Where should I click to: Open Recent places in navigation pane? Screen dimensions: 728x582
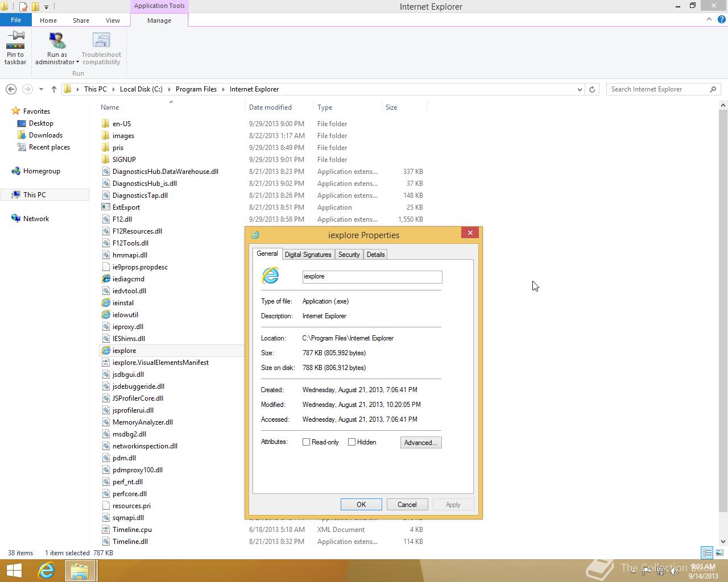click(49, 147)
